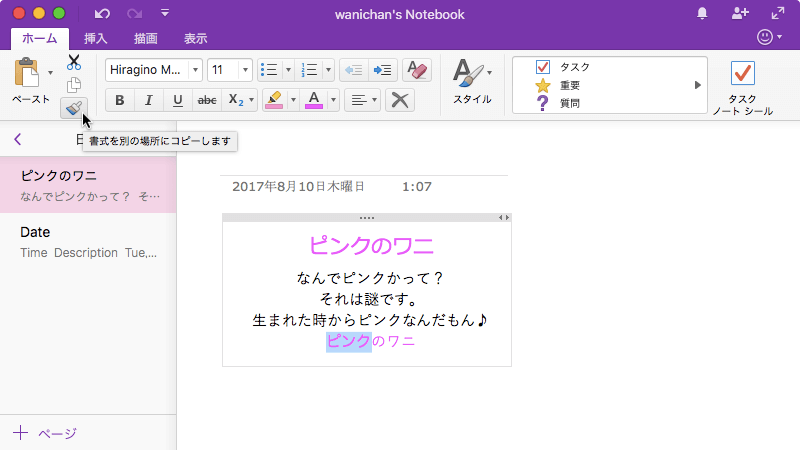The width and height of the screenshot is (800, 450).
Task: Expand the paste options arrow
Action: point(50,73)
